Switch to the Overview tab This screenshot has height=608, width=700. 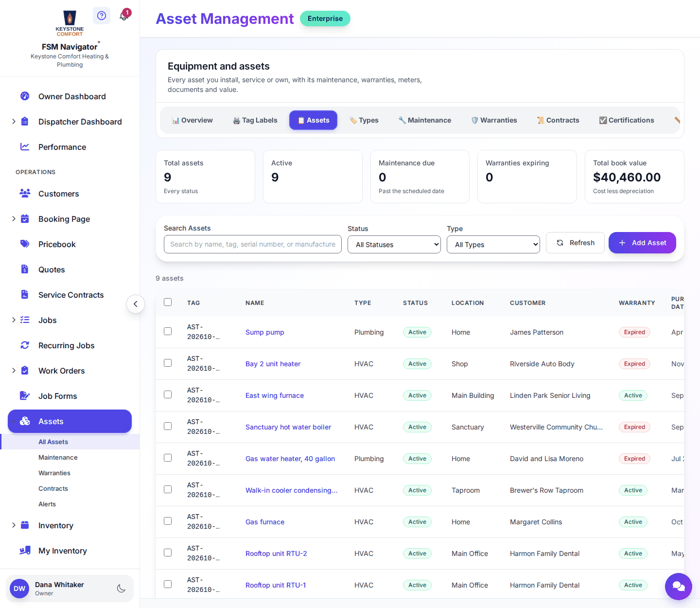click(192, 120)
